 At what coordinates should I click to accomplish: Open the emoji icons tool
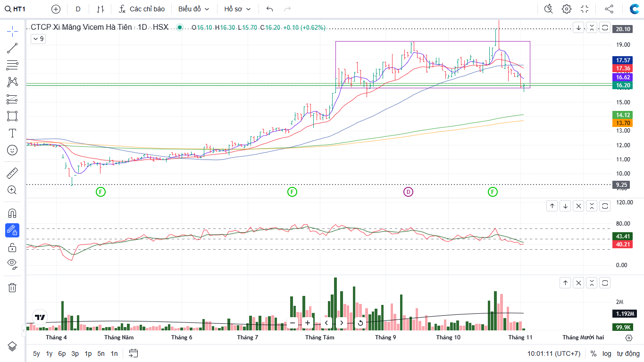coord(12,150)
